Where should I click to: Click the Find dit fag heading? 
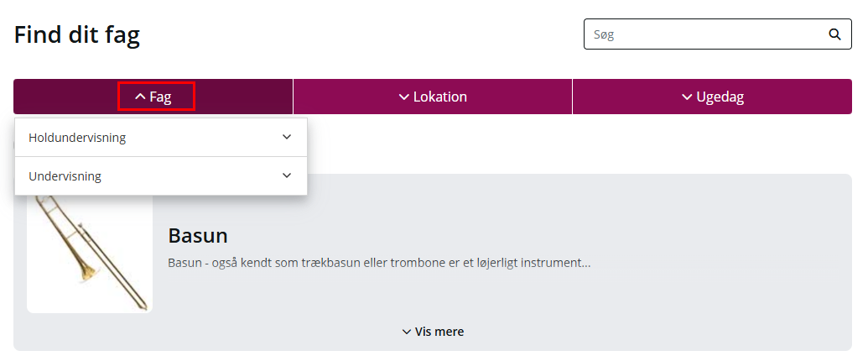pos(77,35)
